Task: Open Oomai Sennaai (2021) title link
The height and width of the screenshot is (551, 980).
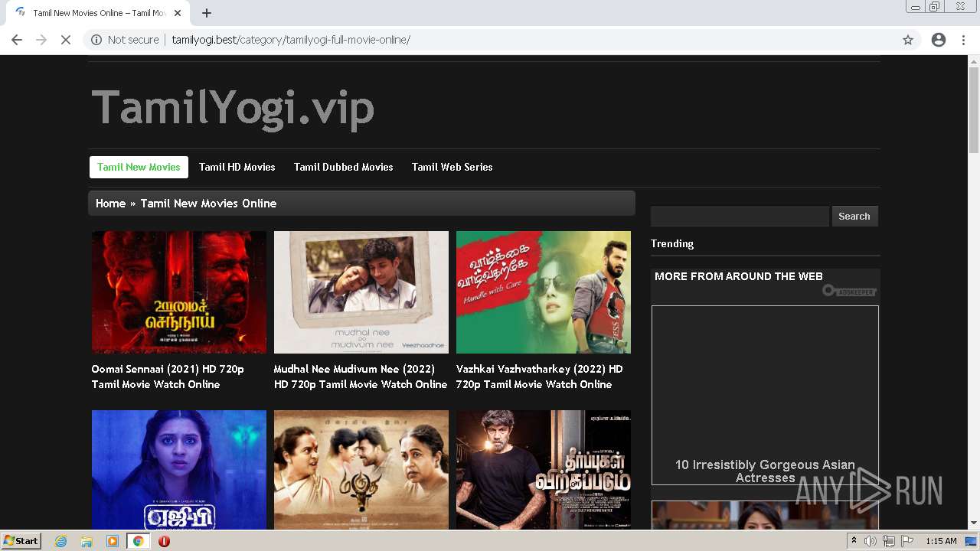Action: click(168, 377)
